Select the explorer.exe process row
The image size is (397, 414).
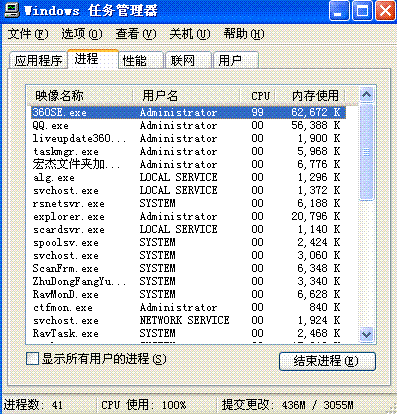(x=188, y=216)
